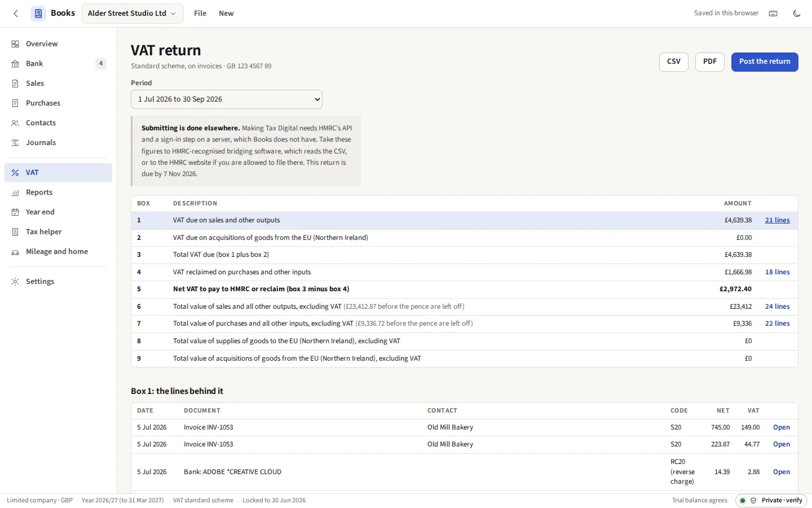Export the return as CSV
The image size is (812, 508).
pos(674,62)
